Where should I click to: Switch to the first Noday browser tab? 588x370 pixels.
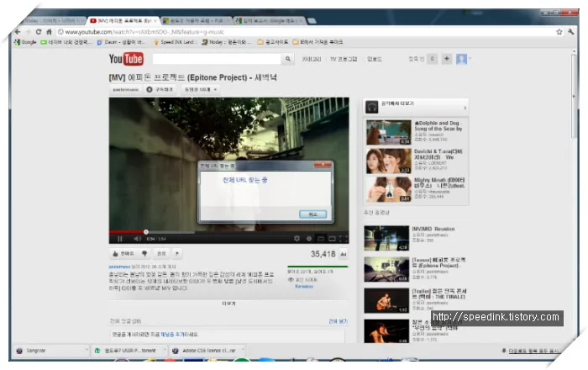[52, 21]
